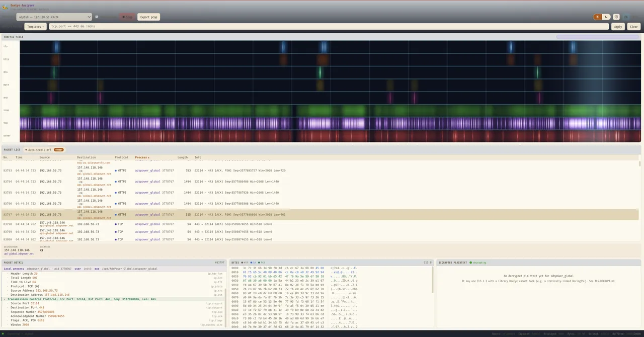The width and height of the screenshot is (644, 337).
Task: Click Flags: ACK, PSH field
Action: (x=27, y=320)
